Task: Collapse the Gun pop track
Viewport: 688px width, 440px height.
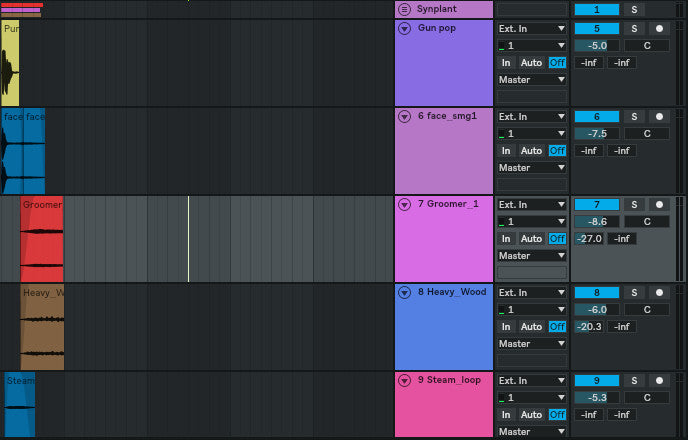Action: tap(404, 29)
